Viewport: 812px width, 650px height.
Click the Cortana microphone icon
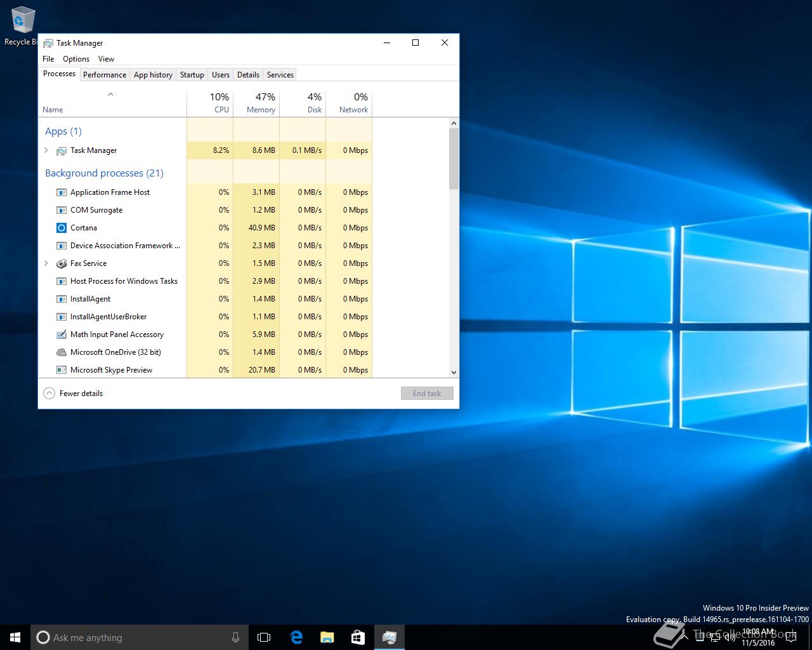[235, 637]
